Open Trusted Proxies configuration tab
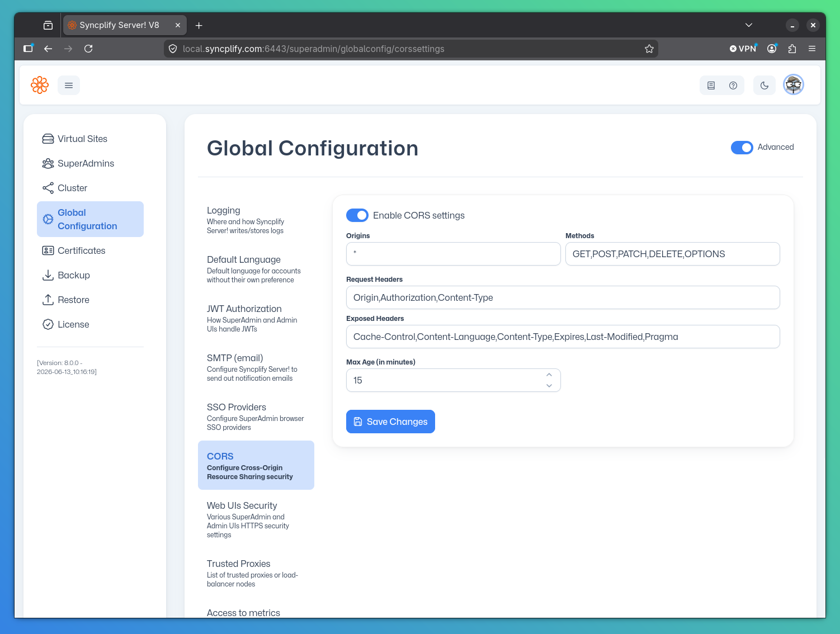Screen dimensions: 840x634 [x=256, y=573]
